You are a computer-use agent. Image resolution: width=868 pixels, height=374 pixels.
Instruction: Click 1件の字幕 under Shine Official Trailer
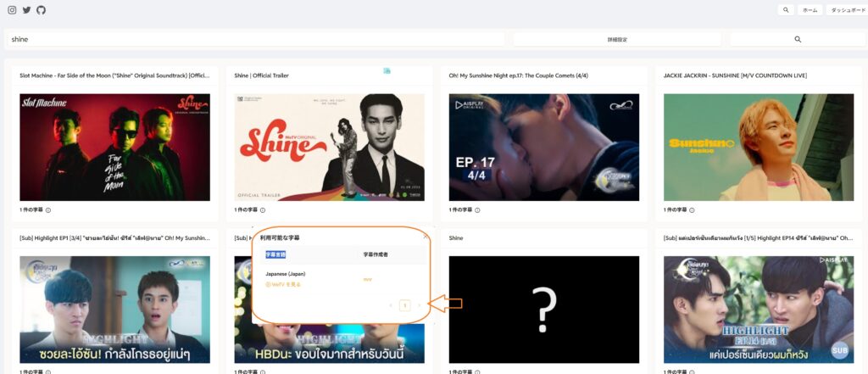tap(246, 210)
